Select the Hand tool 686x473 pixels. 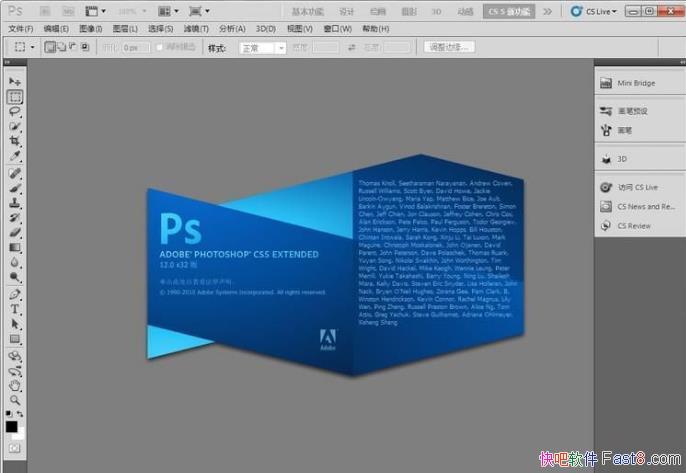[x=14, y=385]
